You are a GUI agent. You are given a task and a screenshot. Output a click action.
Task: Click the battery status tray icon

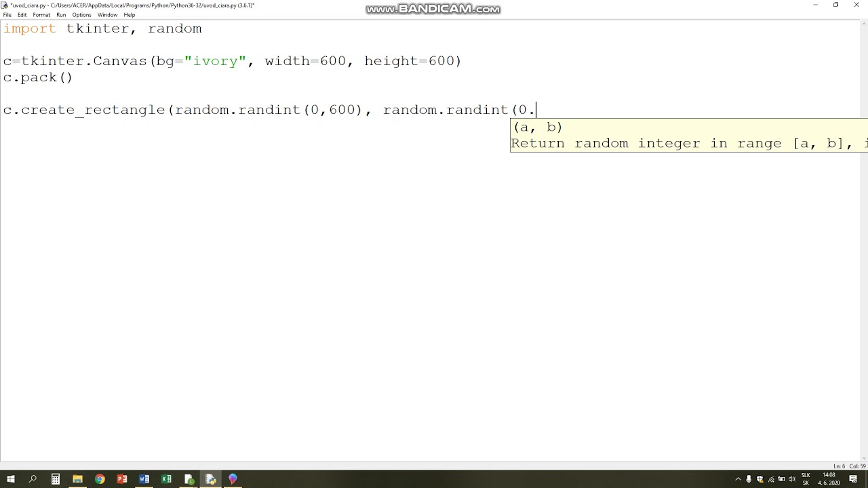point(781,479)
